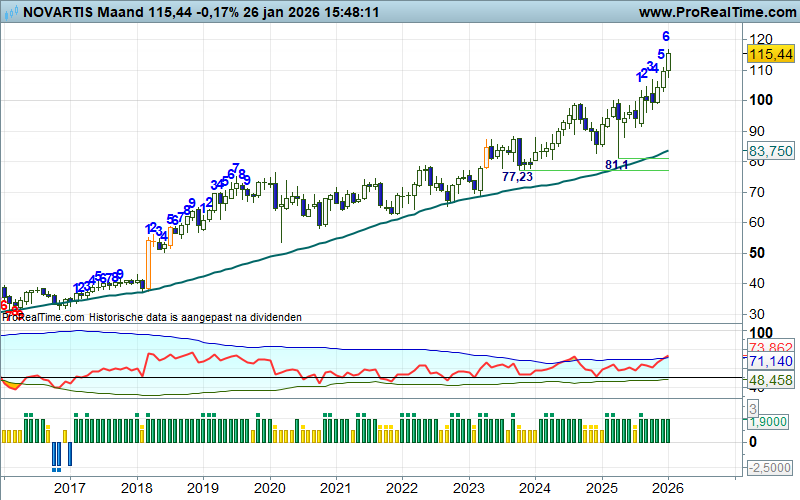Select the 2023 year label on time axis

click(x=467, y=488)
